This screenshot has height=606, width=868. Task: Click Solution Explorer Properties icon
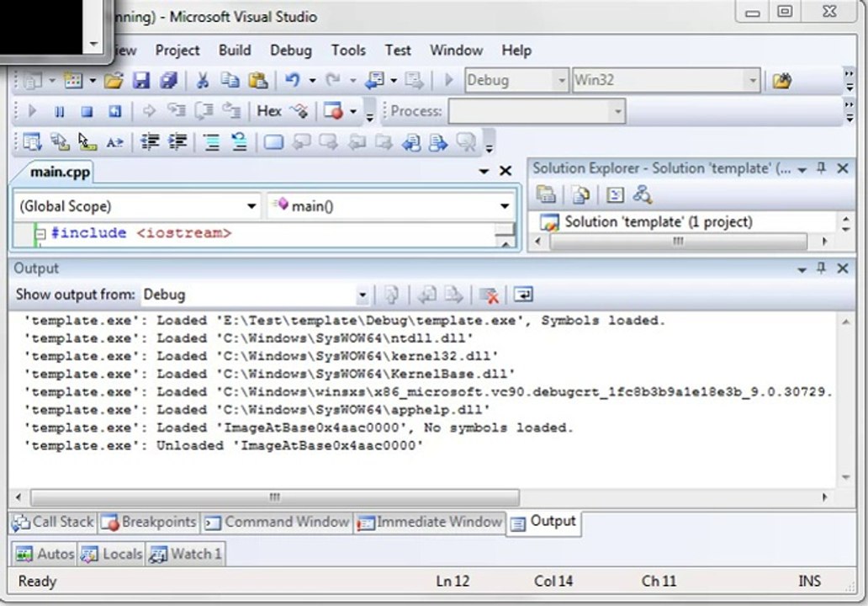coord(546,194)
